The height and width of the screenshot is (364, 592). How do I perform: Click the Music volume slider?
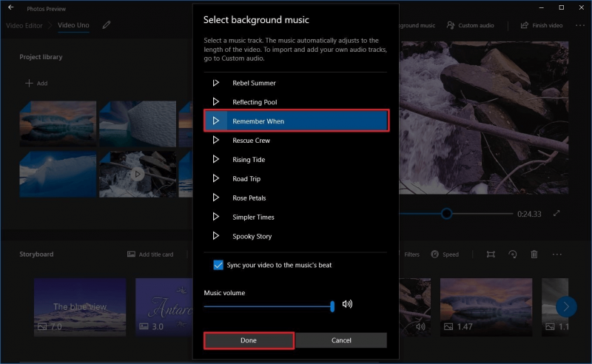(268, 305)
